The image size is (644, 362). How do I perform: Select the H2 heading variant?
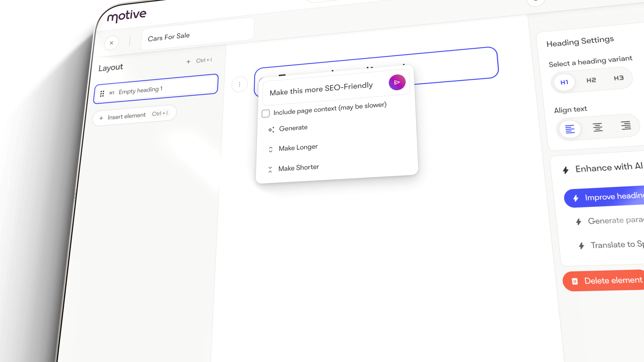[x=591, y=80]
